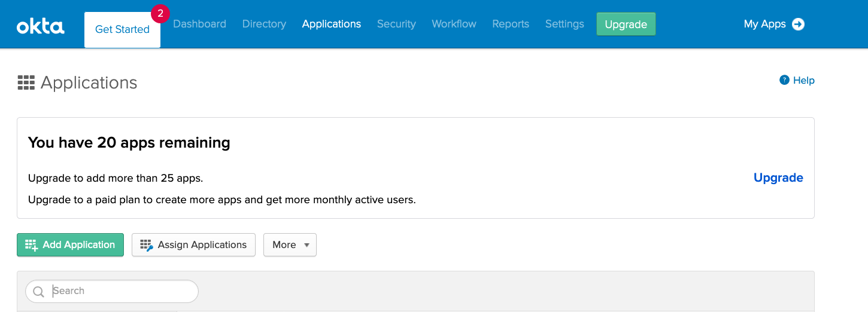Image resolution: width=868 pixels, height=312 pixels.
Task: Select Applications in the top navigation
Action: [331, 24]
